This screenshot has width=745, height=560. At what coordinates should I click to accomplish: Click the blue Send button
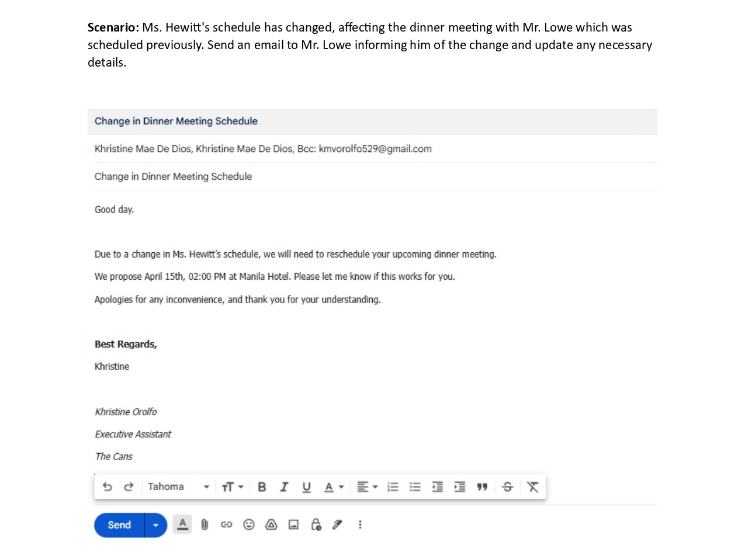119,526
